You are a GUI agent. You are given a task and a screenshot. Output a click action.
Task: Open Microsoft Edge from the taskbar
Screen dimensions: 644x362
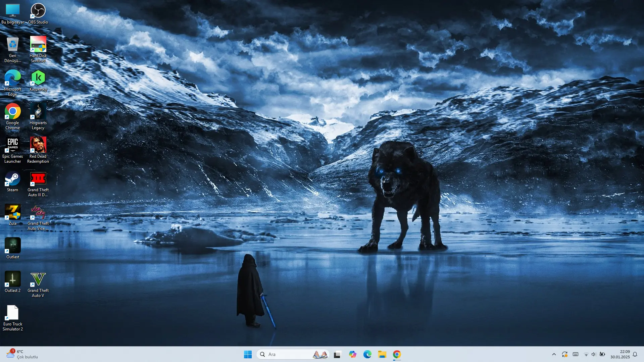[367, 354]
